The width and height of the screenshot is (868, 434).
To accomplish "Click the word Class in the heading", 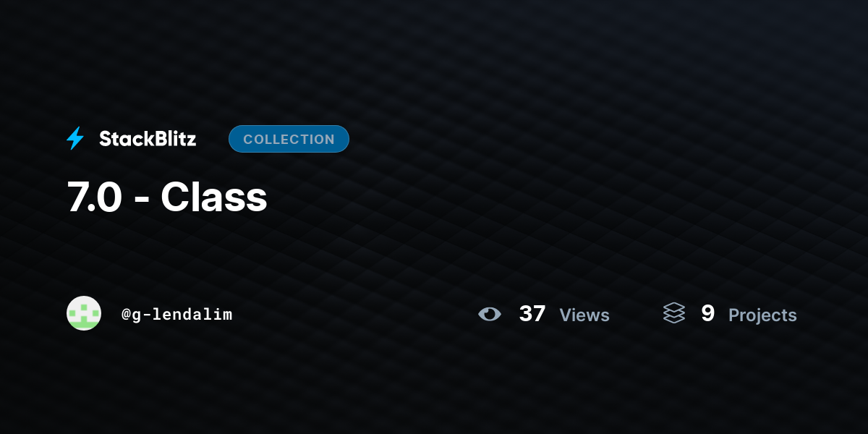I will (x=214, y=197).
